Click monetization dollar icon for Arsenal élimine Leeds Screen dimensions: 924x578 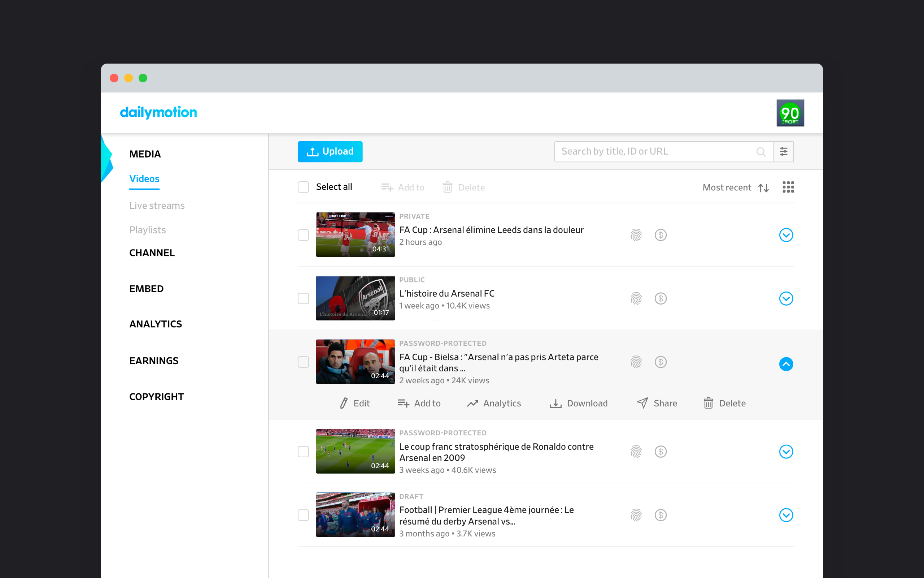coord(661,235)
